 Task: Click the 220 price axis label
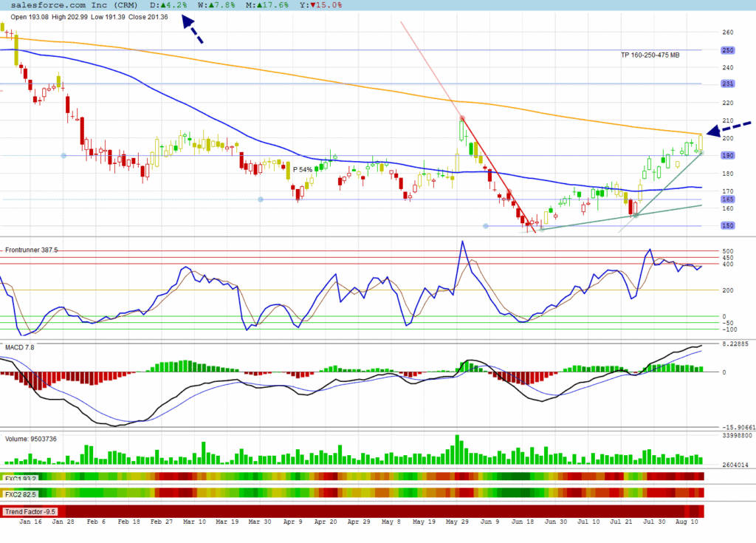[x=727, y=103]
